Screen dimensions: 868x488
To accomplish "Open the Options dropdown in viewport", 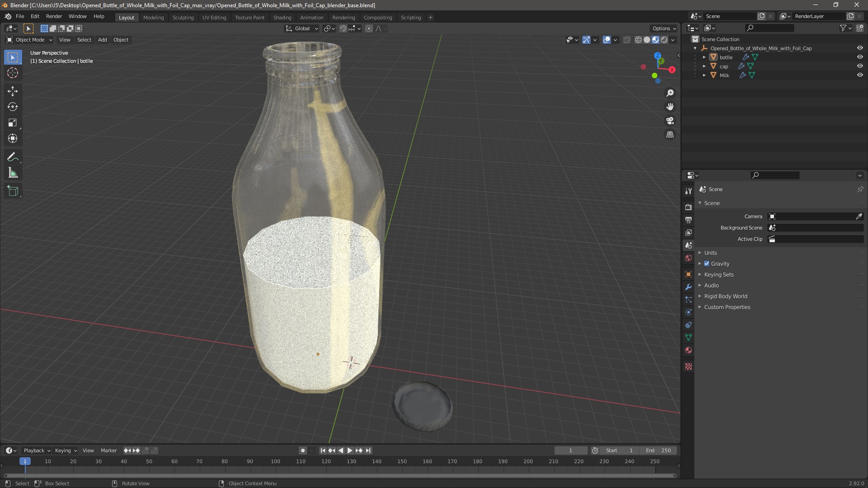I will point(664,28).
